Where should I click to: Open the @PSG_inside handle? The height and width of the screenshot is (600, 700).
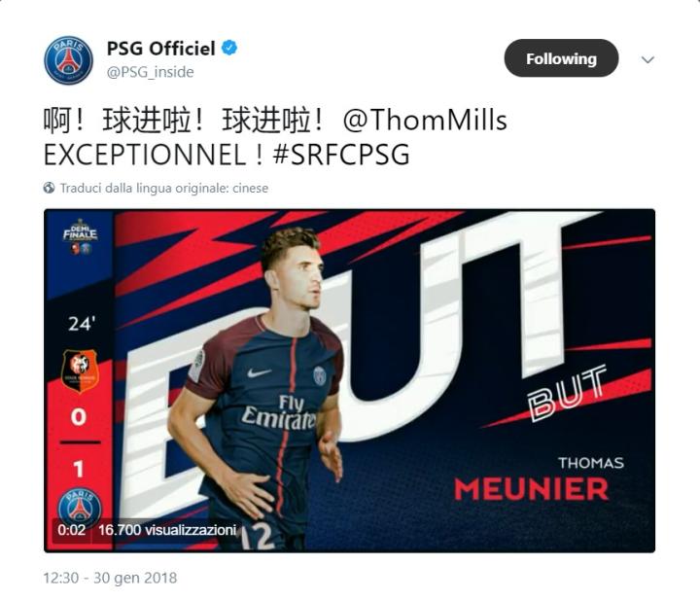(x=151, y=72)
